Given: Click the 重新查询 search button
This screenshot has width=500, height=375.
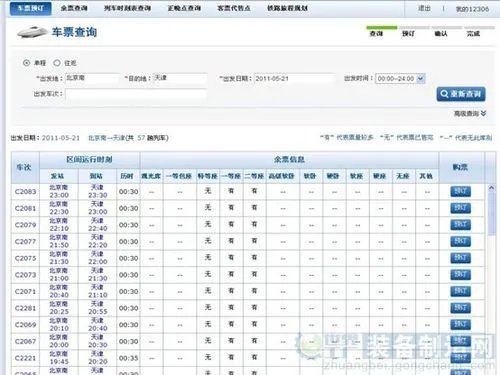Looking at the screenshot, I should tap(461, 94).
